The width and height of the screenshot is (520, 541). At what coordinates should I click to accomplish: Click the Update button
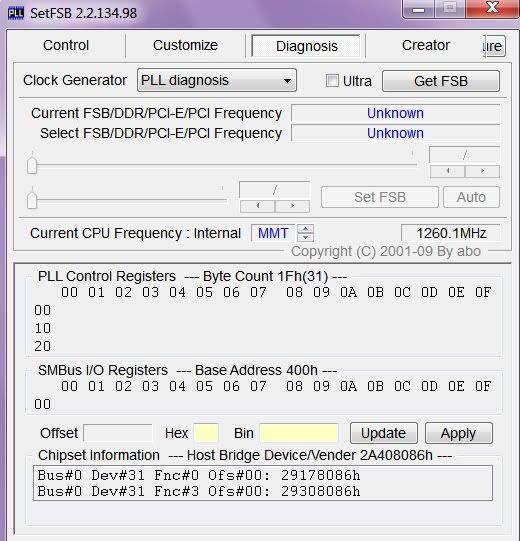coord(384,433)
